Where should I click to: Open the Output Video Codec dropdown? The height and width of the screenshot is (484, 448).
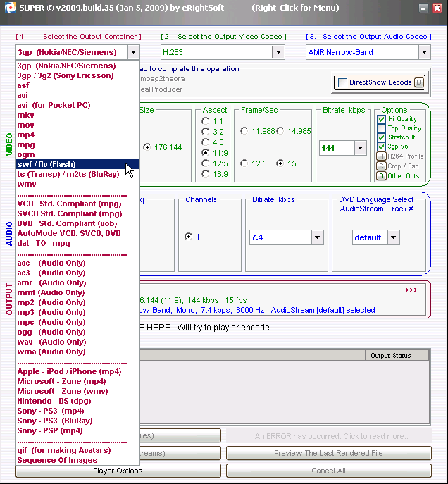tap(278, 52)
